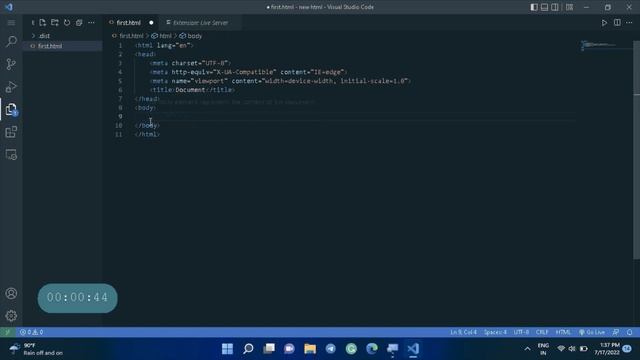Switch to the first.html editor tab
The width and height of the screenshot is (640, 360).
(129, 23)
